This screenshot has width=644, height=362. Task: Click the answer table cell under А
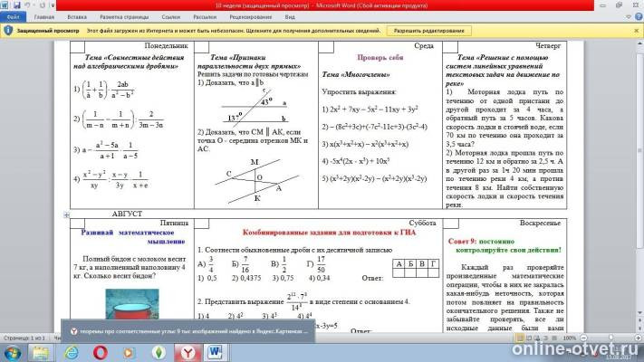399,273
